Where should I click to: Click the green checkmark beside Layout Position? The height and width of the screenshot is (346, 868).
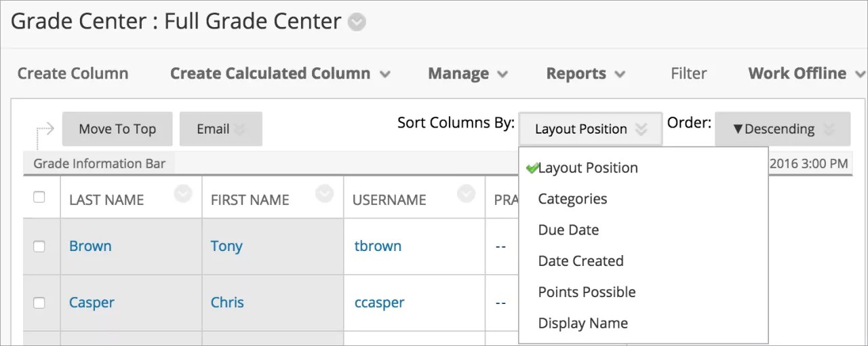click(532, 168)
